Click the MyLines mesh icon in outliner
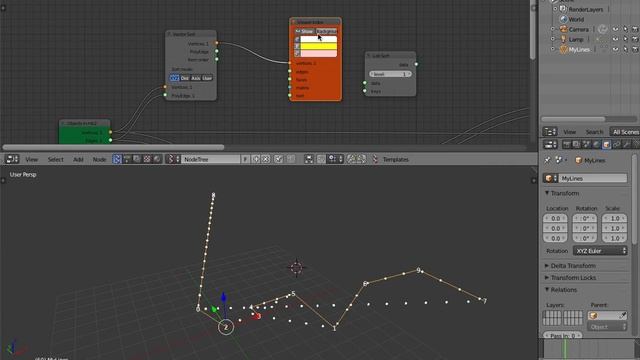 pyautogui.click(x=564, y=49)
